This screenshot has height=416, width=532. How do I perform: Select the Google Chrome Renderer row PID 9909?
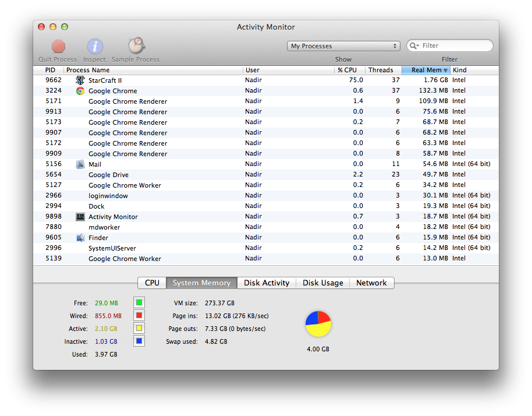tap(266, 154)
